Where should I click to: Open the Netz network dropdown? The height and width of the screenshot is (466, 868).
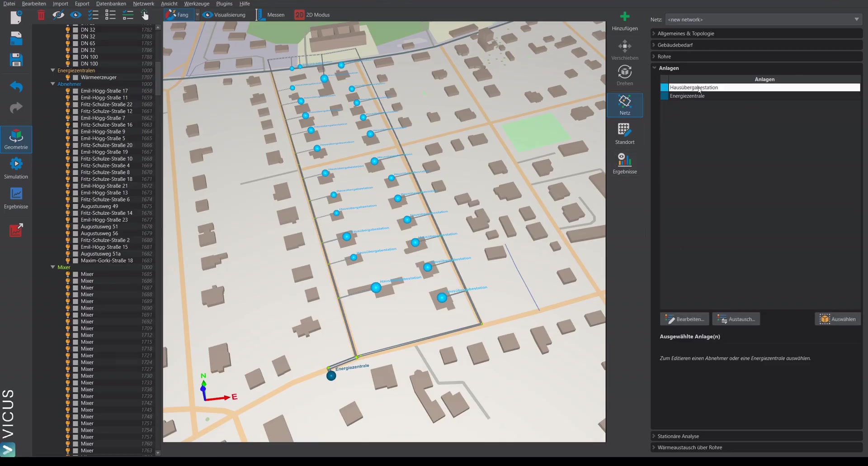tap(764, 19)
